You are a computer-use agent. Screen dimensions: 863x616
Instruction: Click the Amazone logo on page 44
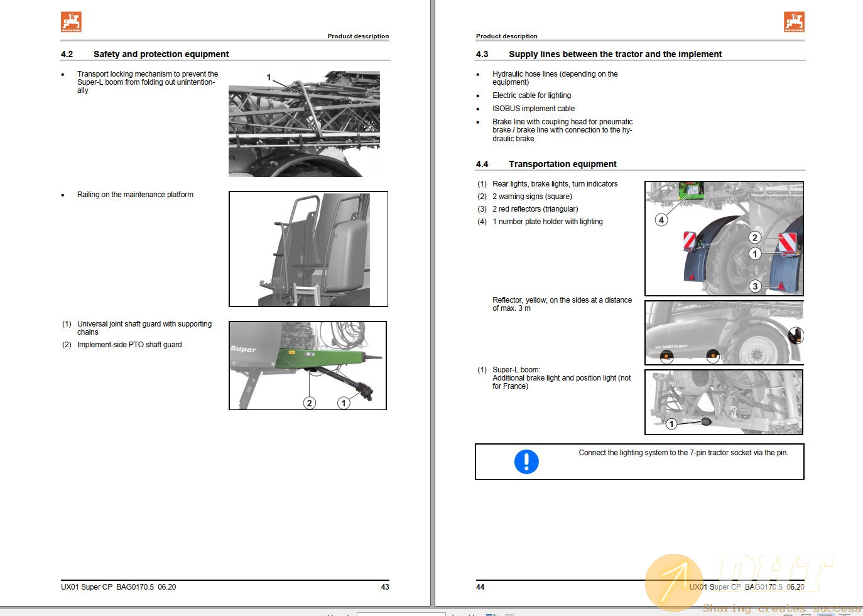pyautogui.click(x=794, y=22)
